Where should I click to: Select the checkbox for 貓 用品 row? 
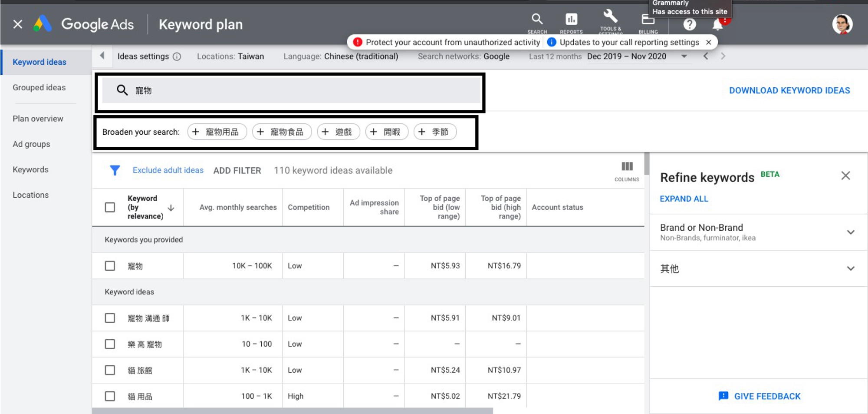pos(110,396)
